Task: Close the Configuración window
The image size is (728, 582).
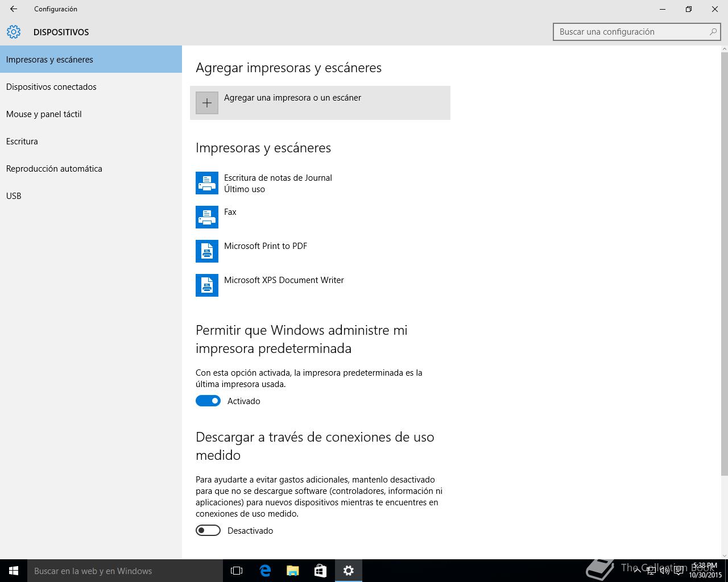Action: tap(715, 9)
